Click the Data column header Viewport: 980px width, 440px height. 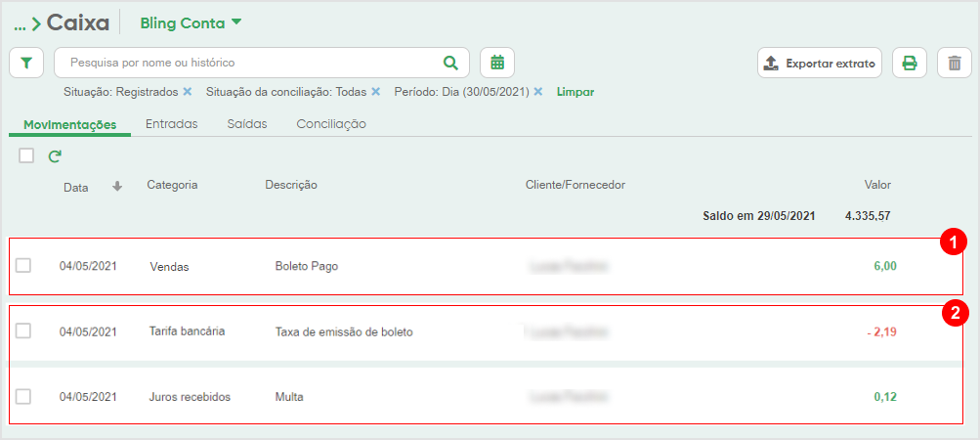75,188
